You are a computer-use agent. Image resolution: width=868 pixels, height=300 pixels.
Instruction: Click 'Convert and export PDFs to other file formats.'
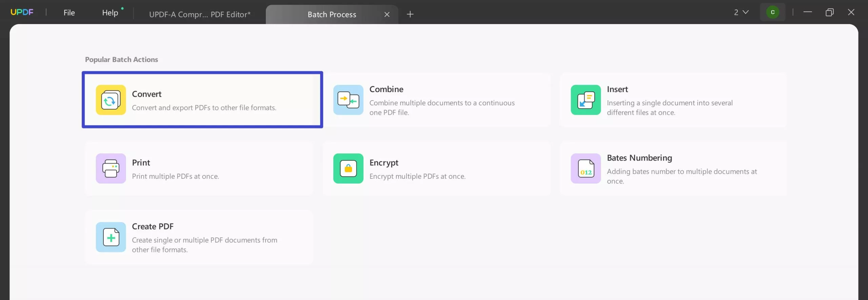click(x=204, y=108)
